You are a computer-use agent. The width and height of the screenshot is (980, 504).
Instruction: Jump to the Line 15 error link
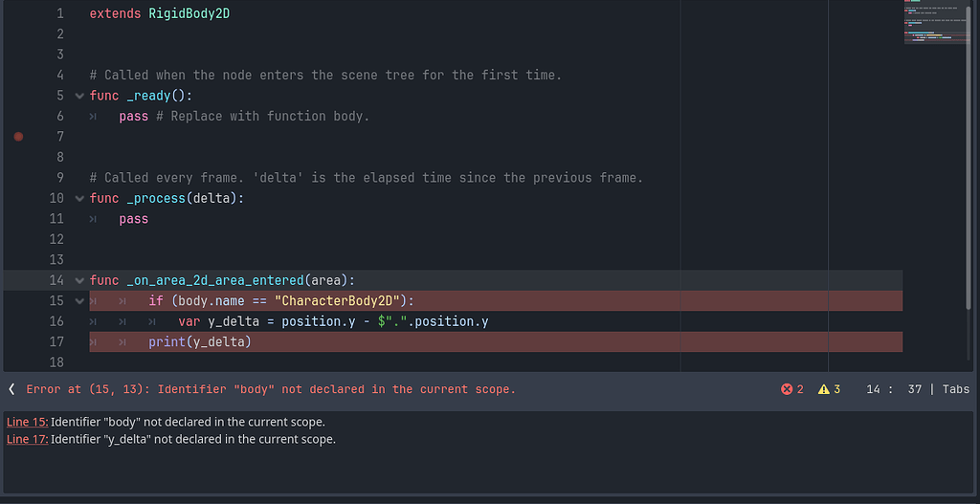27,422
